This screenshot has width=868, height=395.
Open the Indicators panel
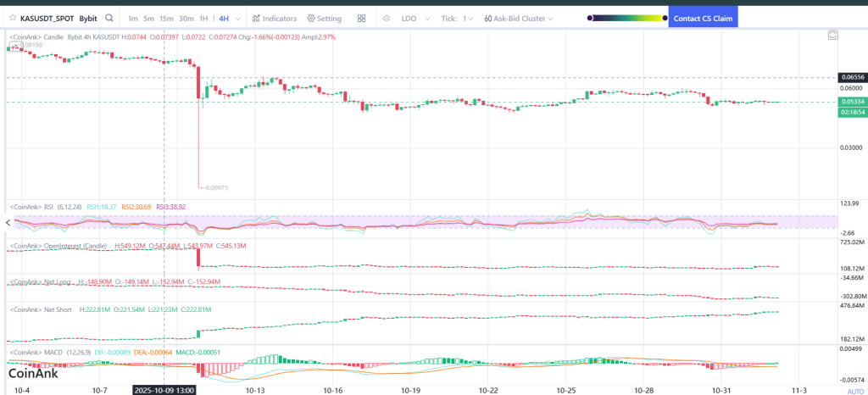(275, 18)
